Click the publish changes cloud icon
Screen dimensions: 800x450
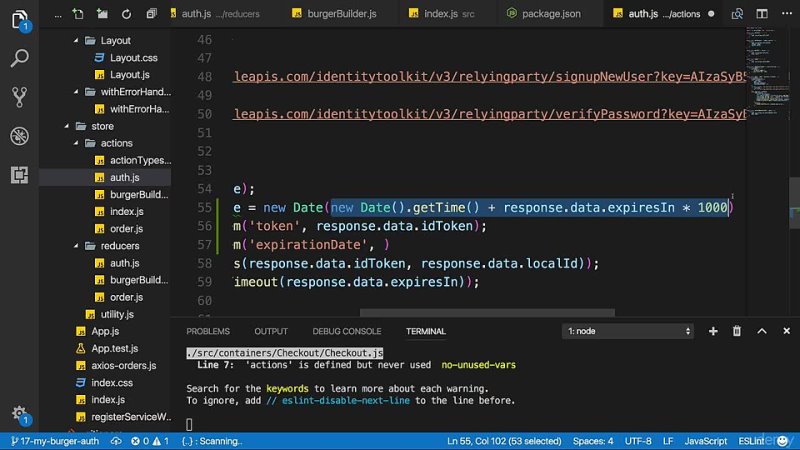(x=116, y=441)
